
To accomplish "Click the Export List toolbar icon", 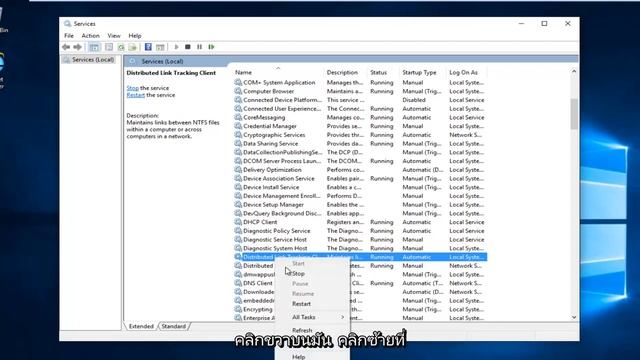I will point(133,47).
